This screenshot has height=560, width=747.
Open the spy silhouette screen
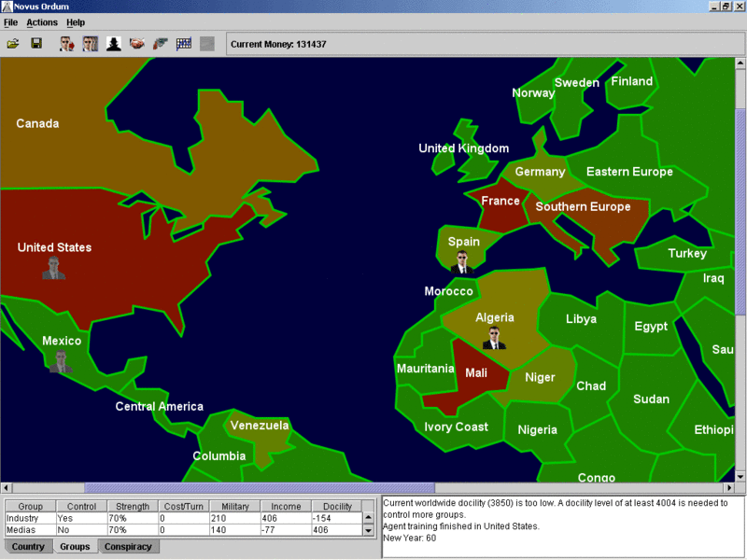[x=113, y=43]
